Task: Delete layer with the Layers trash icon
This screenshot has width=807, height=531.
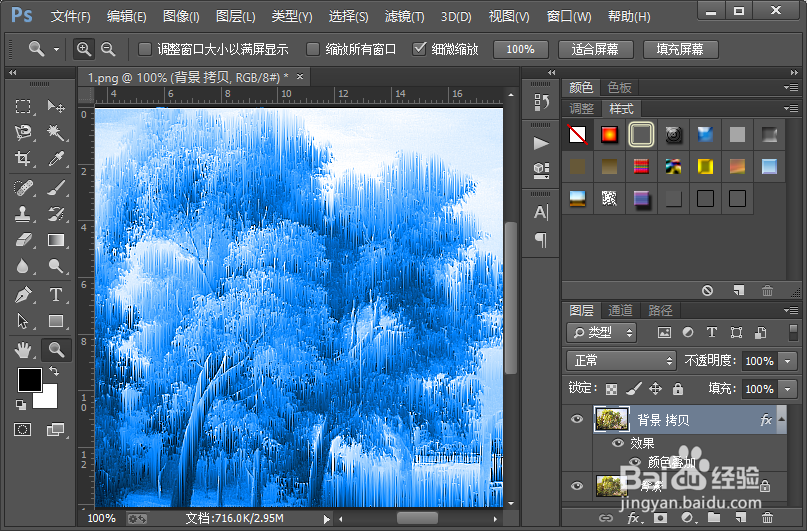Action: tap(767, 518)
